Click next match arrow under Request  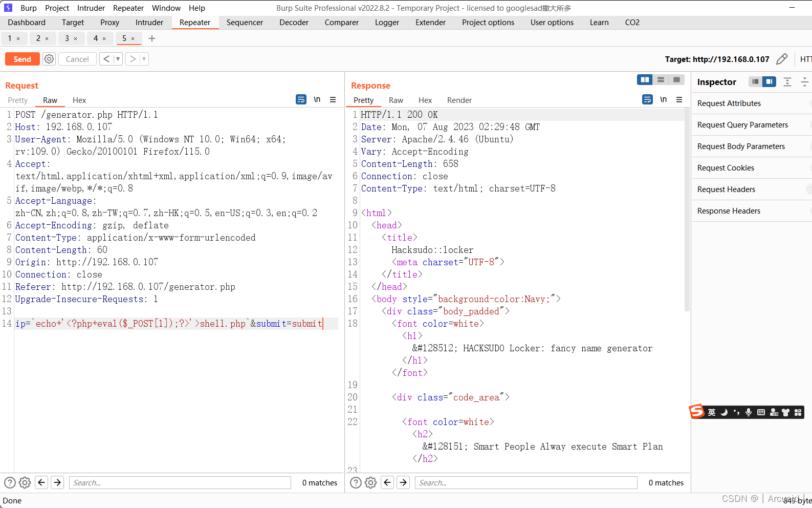(x=57, y=482)
